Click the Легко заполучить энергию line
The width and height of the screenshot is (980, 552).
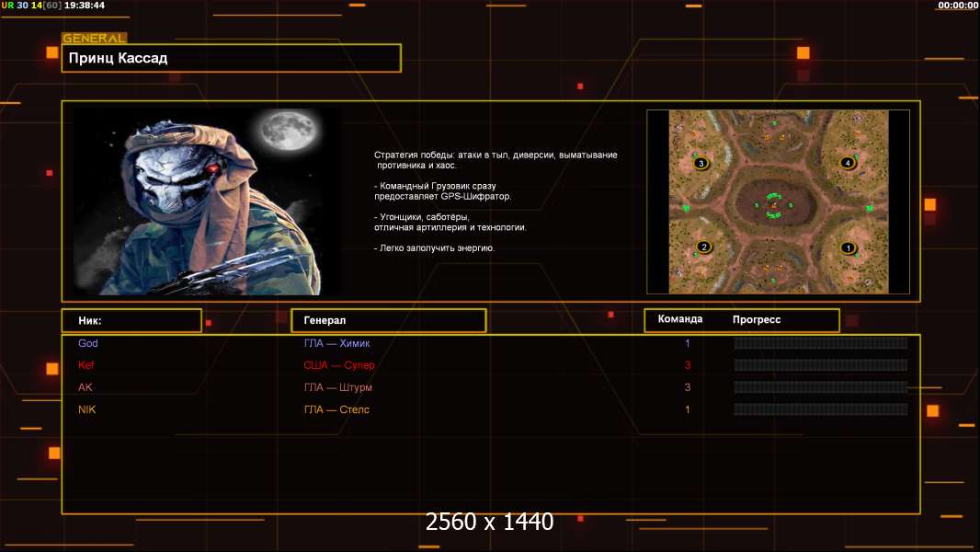434,248
